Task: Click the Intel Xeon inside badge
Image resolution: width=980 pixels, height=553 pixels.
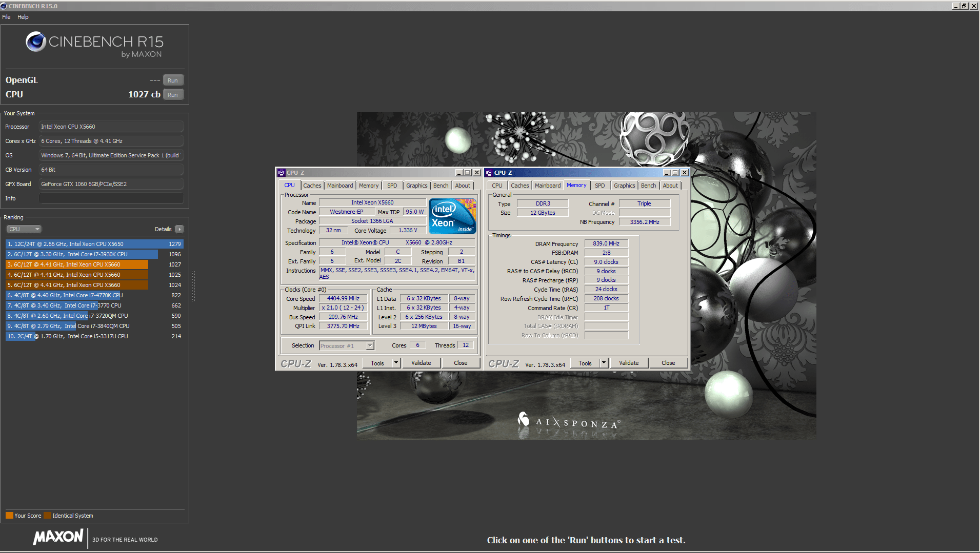Action: 452,216
